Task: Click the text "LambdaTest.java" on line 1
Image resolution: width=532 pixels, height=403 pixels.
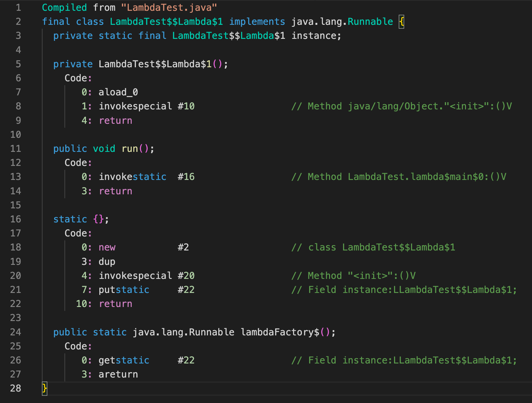Action: pyautogui.click(x=169, y=8)
